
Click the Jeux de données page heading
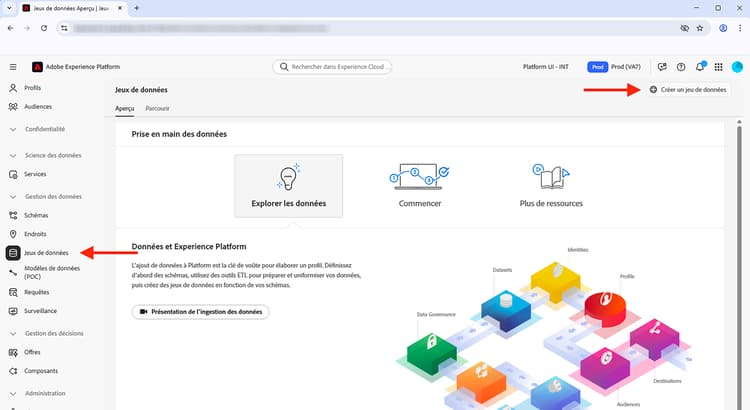141,90
